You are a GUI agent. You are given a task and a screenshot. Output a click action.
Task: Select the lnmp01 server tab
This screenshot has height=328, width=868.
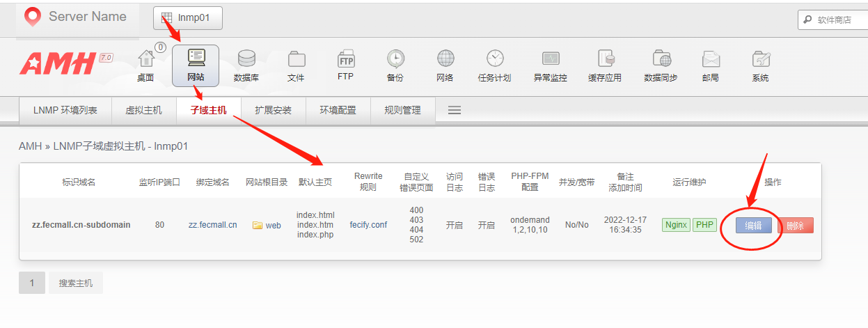[x=188, y=18]
